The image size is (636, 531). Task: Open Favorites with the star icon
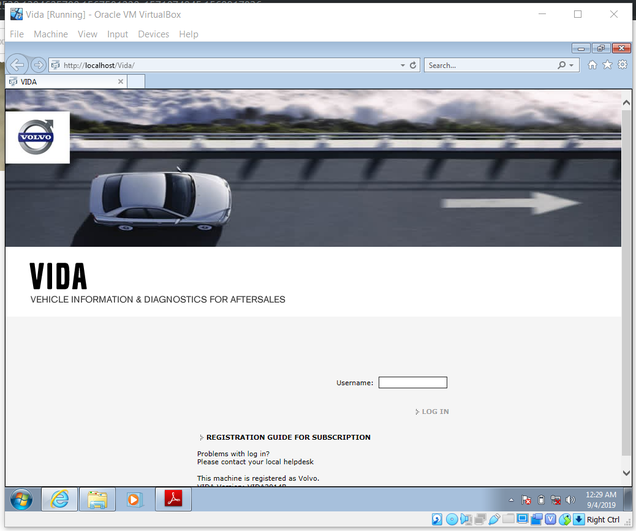point(607,64)
